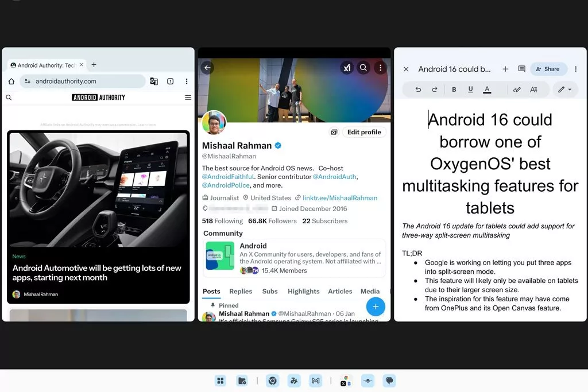
Task: Open site info icon in address bar
Action: point(28,81)
